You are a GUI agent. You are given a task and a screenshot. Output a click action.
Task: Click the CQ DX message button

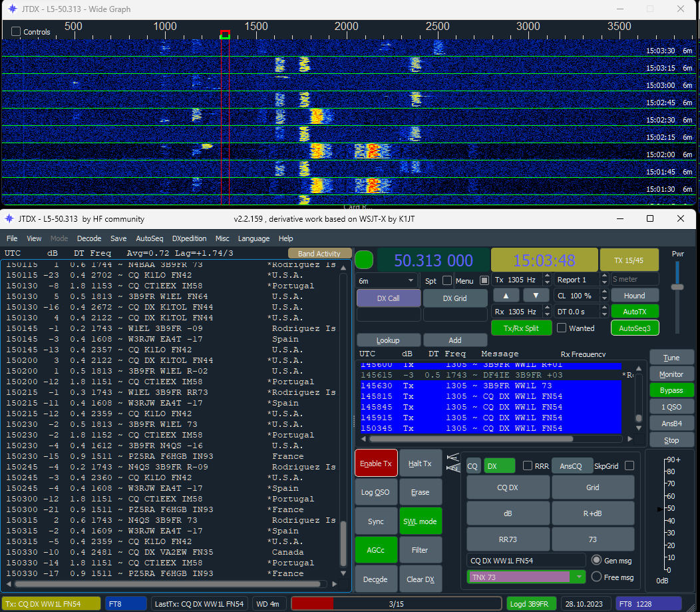point(508,487)
